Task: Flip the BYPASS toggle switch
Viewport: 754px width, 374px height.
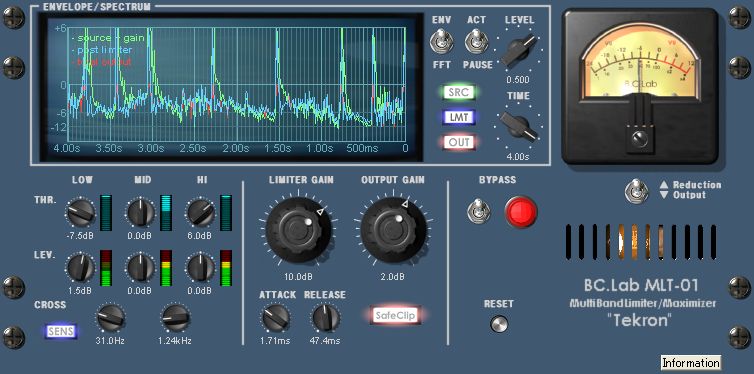Action: (479, 212)
